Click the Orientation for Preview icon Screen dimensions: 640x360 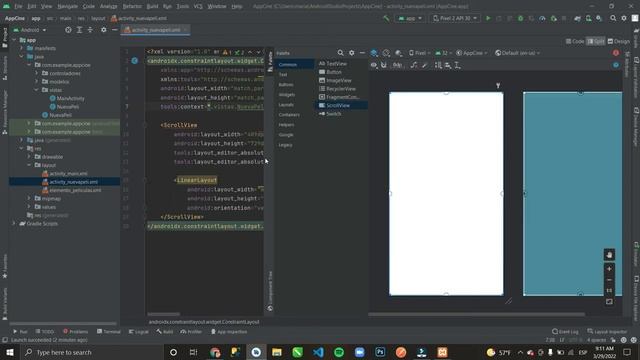click(x=386, y=53)
